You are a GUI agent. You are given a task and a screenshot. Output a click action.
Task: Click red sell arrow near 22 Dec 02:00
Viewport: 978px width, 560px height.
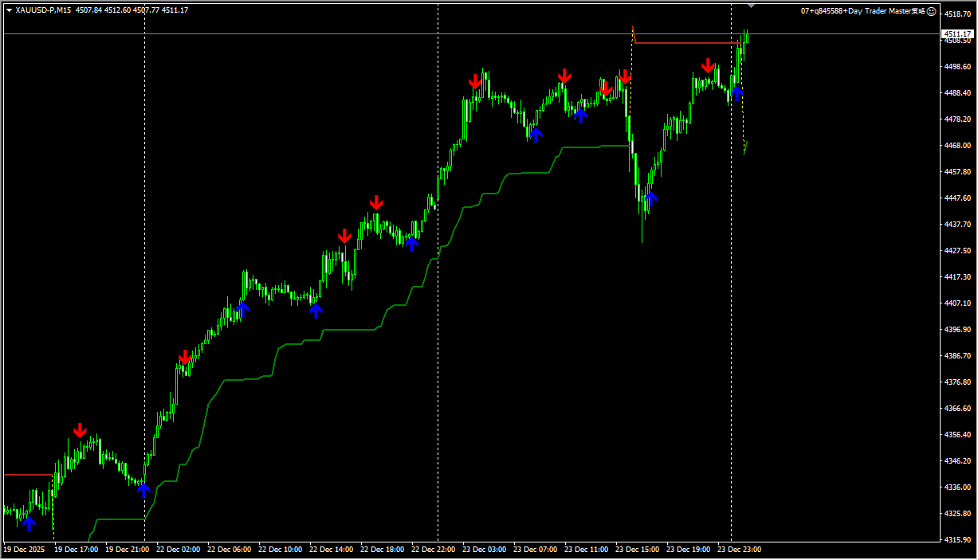click(x=185, y=357)
